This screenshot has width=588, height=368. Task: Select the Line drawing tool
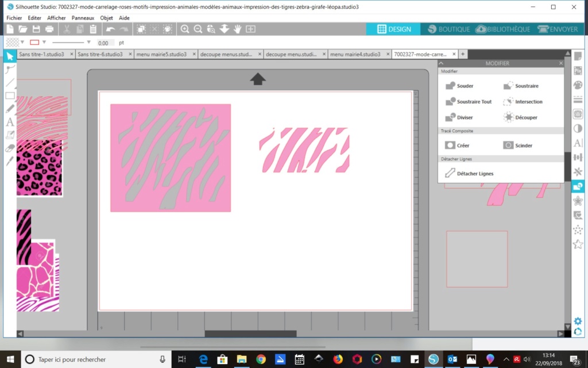(x=10, y=82)
